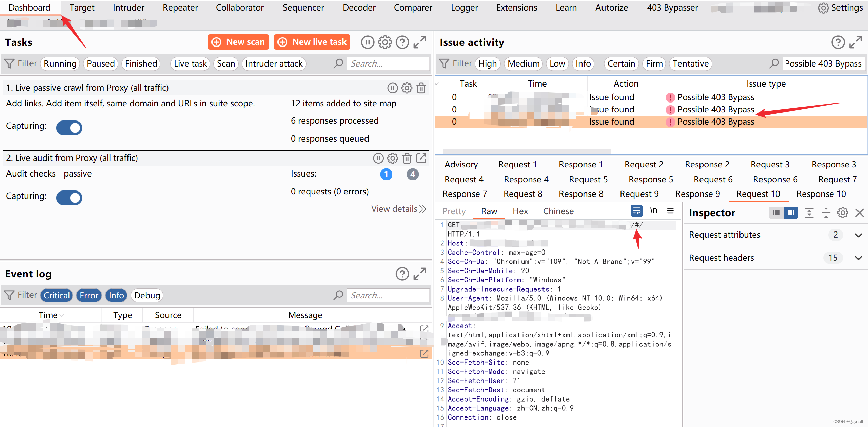Pause all tasks in Tasks panel

point(368,42)
